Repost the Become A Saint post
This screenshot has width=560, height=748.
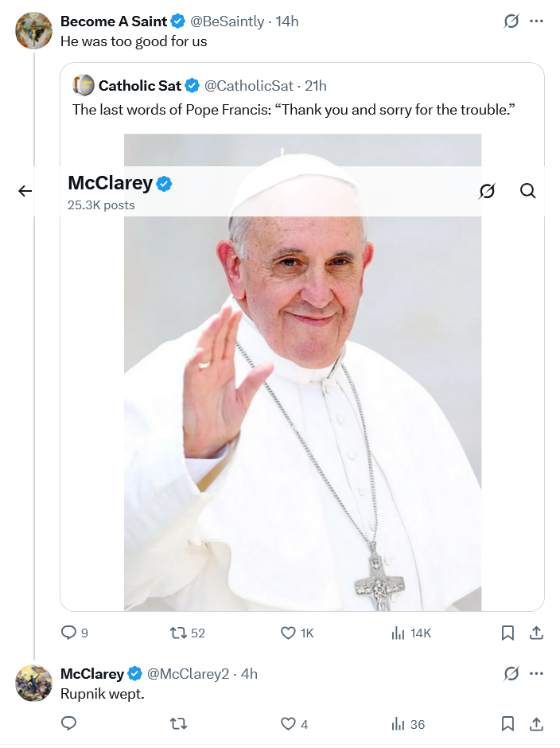(179, 633)
